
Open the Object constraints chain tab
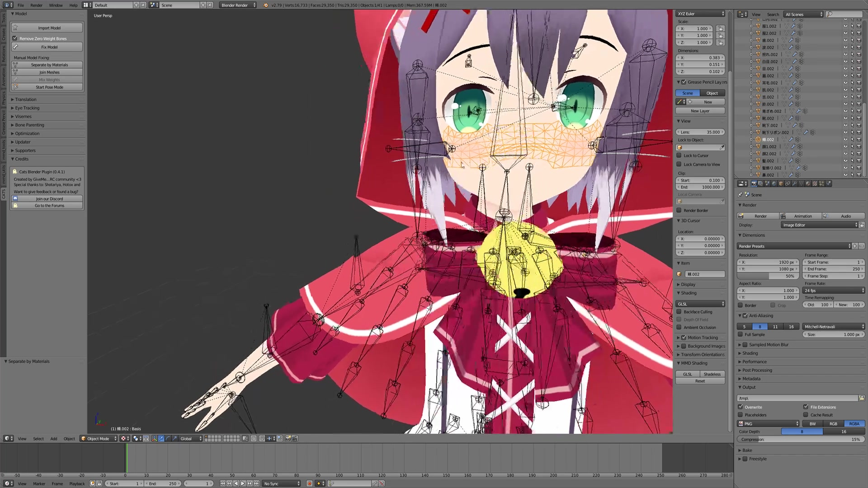(x=788, y=183)
